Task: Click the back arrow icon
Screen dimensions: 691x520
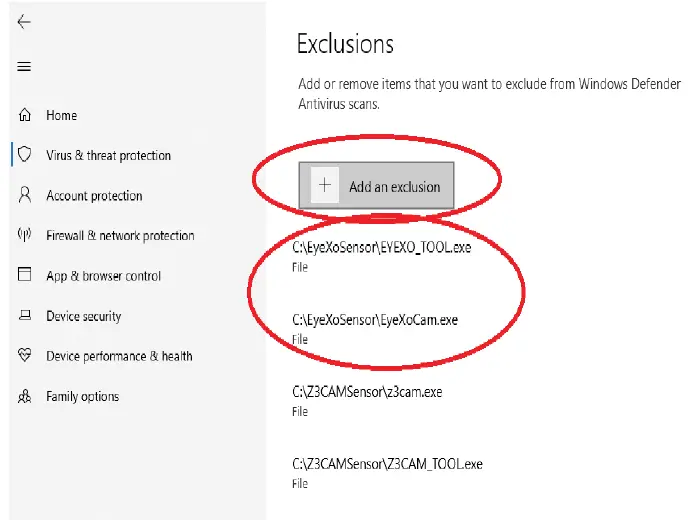Action: 24,22
